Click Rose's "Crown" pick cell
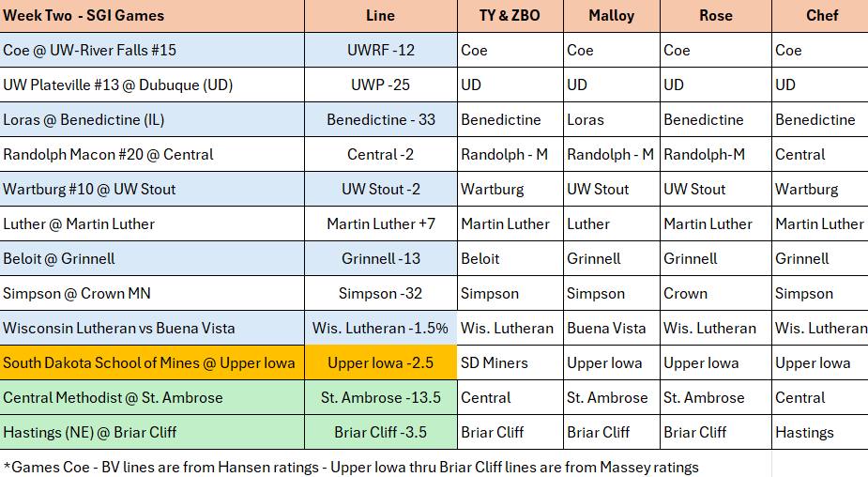The height and width of the screenshot is (477, 868). pos(715,294)
